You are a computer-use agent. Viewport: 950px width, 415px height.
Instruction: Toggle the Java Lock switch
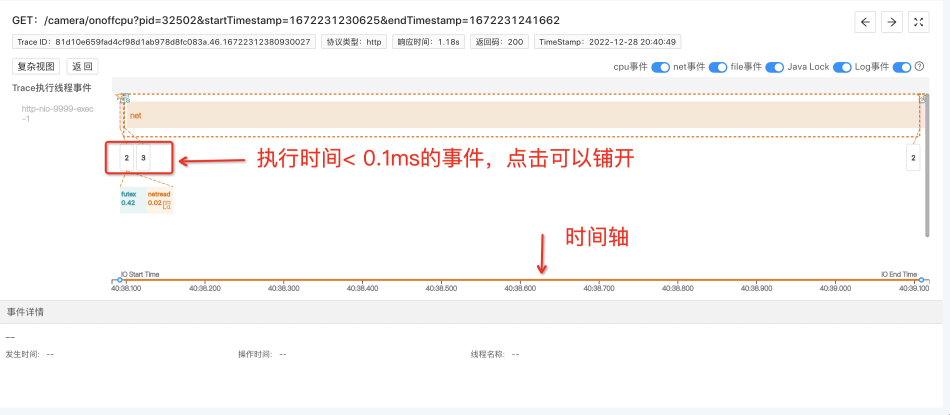[841, 67]
